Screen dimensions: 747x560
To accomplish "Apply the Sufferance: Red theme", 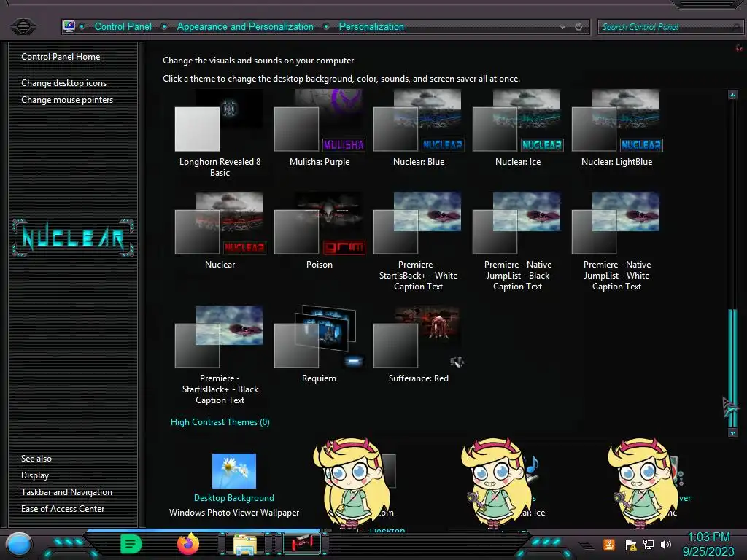I will (418, 345).
